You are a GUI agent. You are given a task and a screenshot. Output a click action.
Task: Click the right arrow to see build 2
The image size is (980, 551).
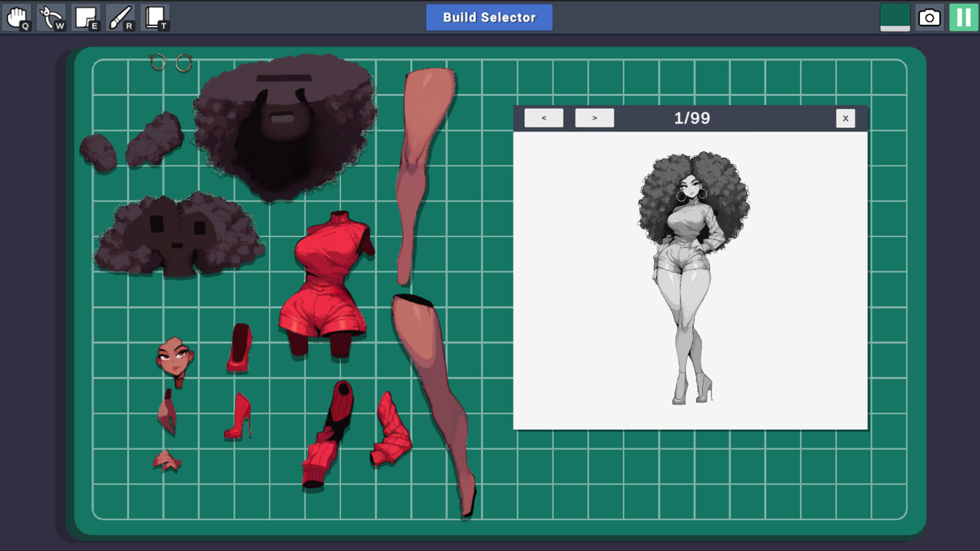pyautogui.click(x=594, y=117)
